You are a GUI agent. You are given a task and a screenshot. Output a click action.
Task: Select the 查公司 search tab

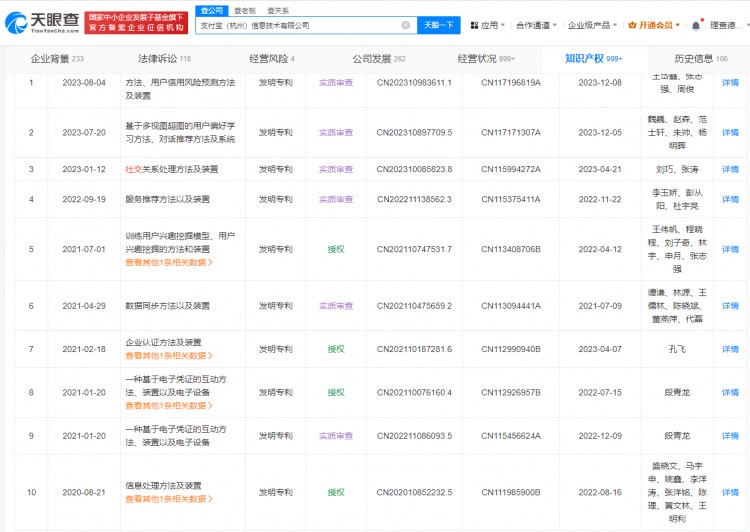point(212,11)
